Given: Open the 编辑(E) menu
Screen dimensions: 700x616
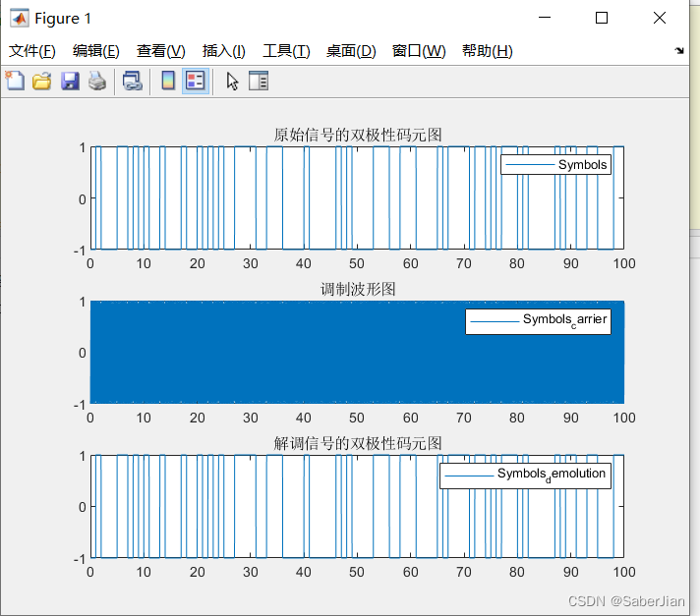Looking at the screenshot, I should pos(96,51).
